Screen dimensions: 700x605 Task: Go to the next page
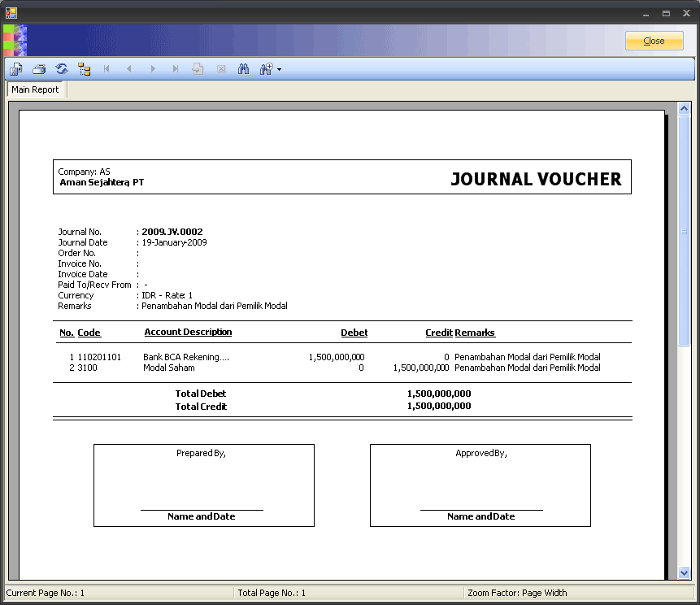click(x=152, y=70)
